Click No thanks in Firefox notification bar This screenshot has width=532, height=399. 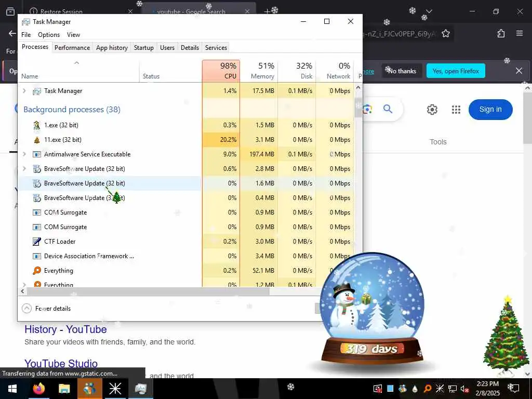402,71
